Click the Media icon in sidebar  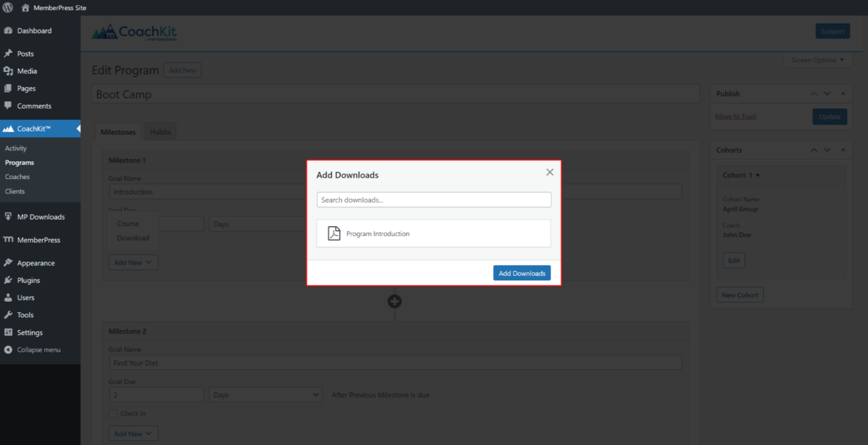pos(9,71)
